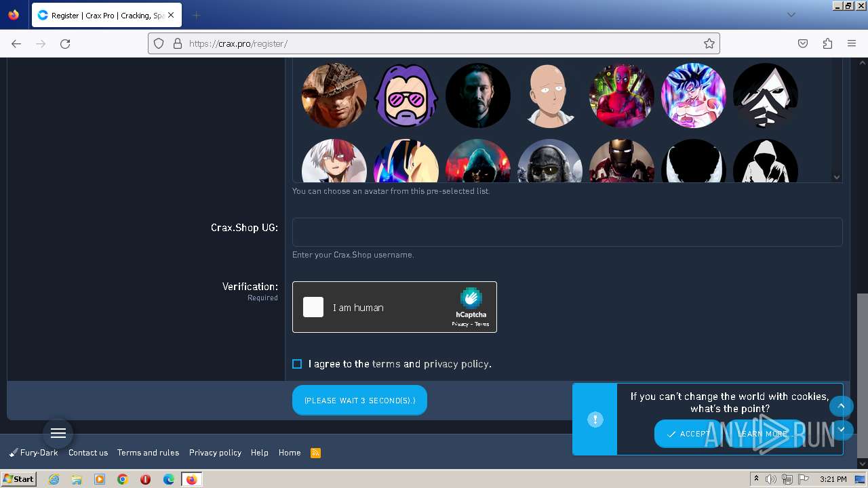Open hCaptcha Privacy link
Image resolution: width=868 pixels, height=488 pixels.
pyautogui.click(x=460, y=324)
